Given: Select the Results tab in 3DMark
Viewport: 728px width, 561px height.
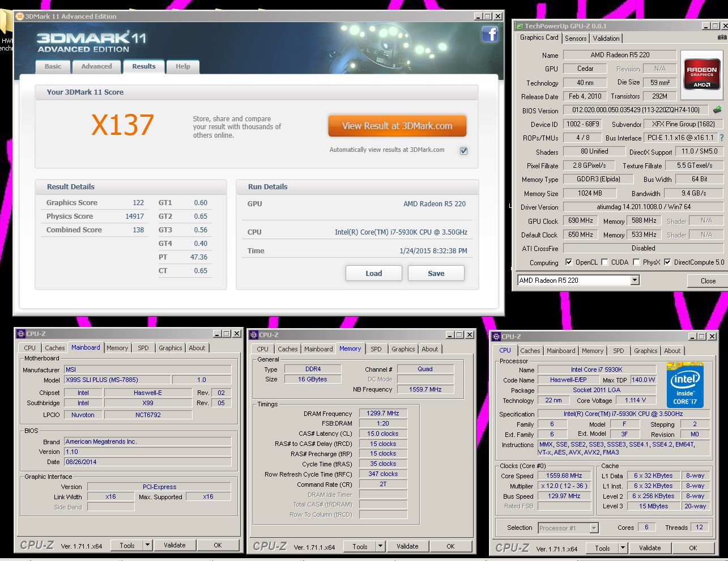Looking at the screenshot, I should [144, 66].
